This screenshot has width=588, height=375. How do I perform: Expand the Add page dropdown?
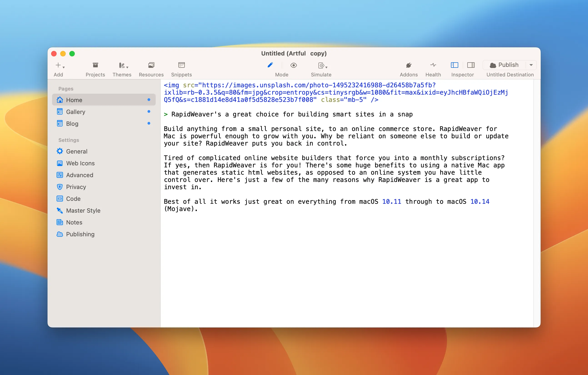pos(60,65)
